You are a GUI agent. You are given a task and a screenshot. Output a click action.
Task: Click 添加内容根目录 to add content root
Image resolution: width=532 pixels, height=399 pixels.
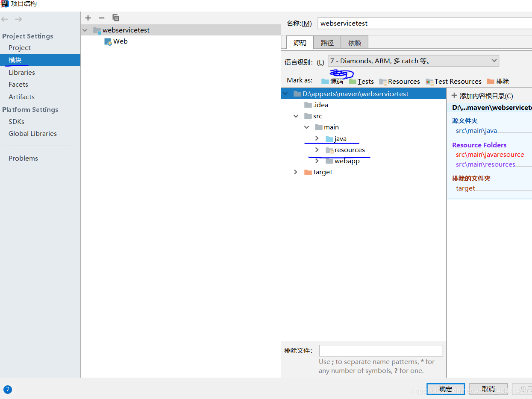pyautogui.click(x=482, y=96)
